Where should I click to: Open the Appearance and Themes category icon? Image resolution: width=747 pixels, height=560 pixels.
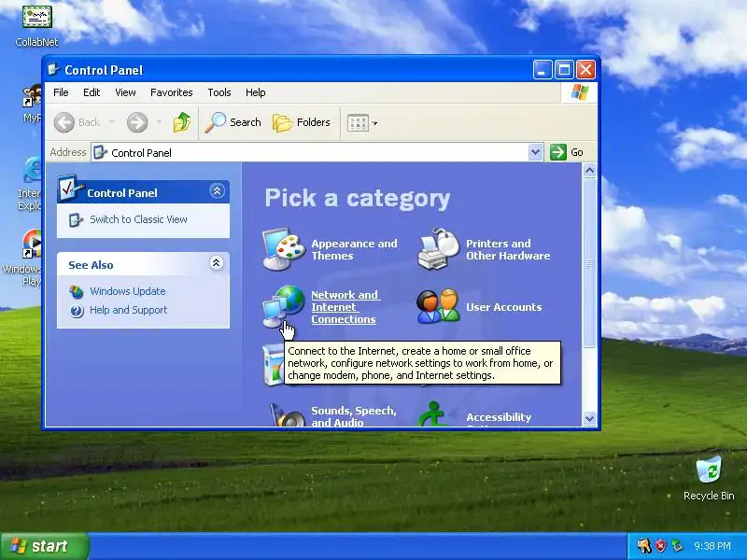pyautogui.click(x=284, y=249)
